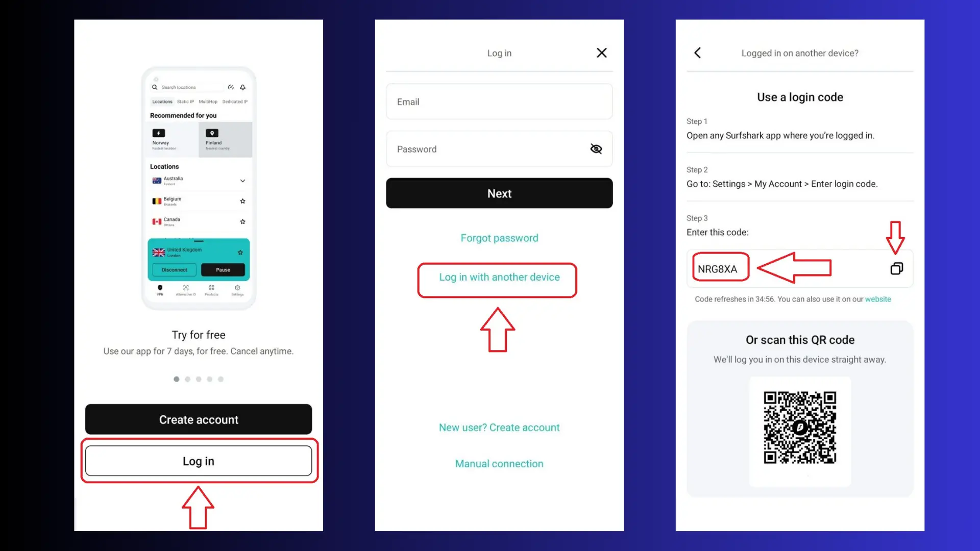
Task: Select Locations tab in search bar
Action: point(161,101)
